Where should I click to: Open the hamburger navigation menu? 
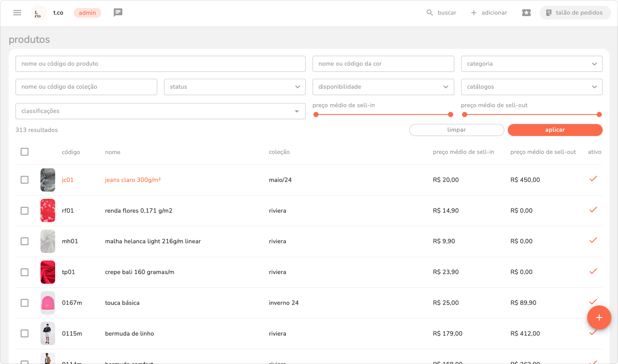point(17,13)
